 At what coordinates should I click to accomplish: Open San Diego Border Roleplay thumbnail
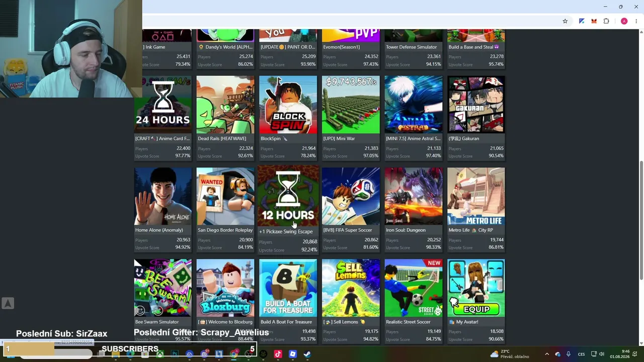coord(225,196)
